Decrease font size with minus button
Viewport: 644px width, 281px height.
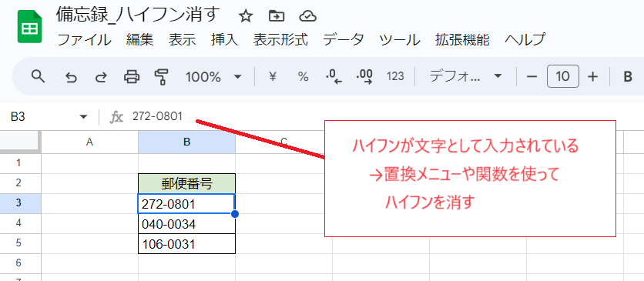pos(532,77)
